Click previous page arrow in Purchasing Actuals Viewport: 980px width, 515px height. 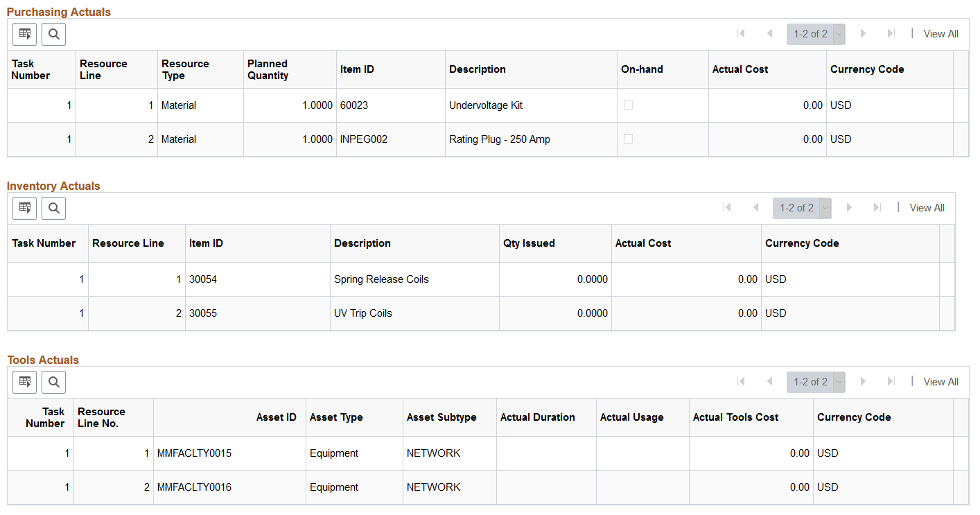pos(769,33)
